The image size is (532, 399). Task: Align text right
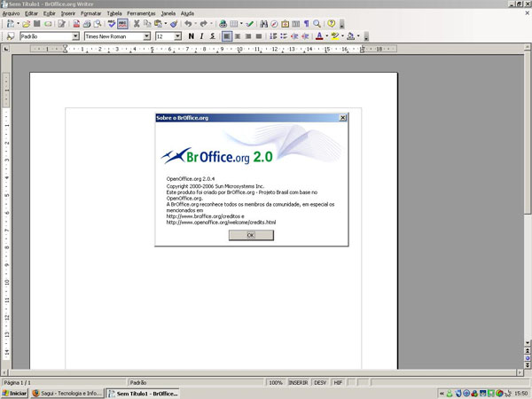coord(248,36)
